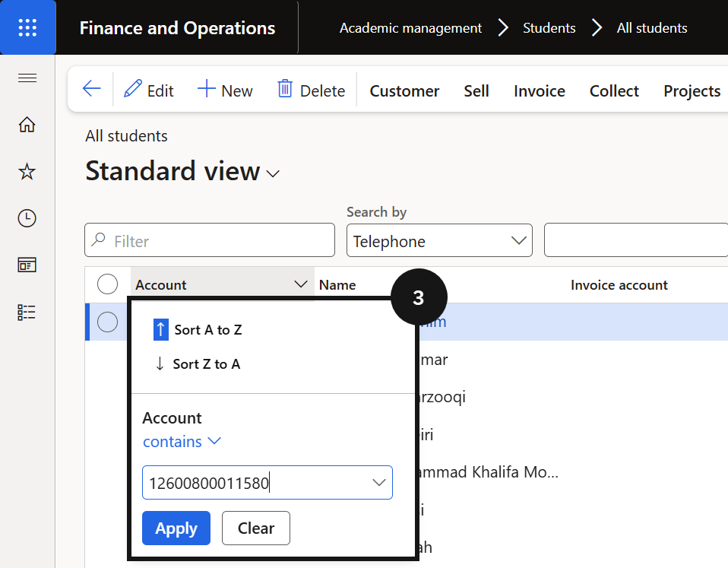Screen dimensions: 728x568
Task: Select the first highlighted row circle
Action: pyautogui.click(x=107, y=322)
